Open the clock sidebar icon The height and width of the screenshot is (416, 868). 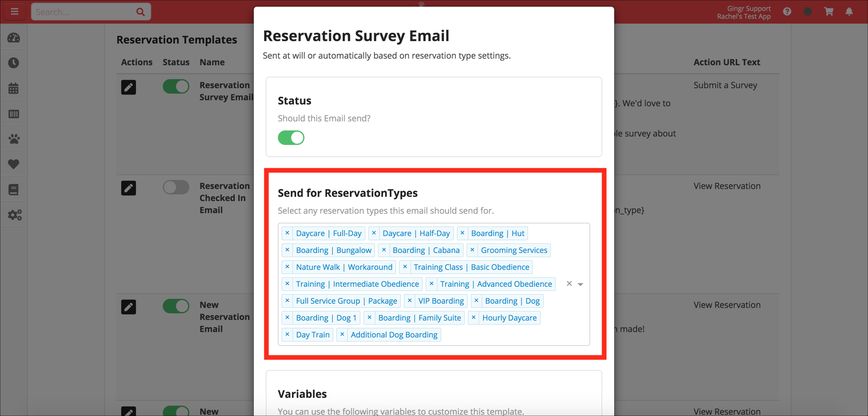[x=14, y=63]
